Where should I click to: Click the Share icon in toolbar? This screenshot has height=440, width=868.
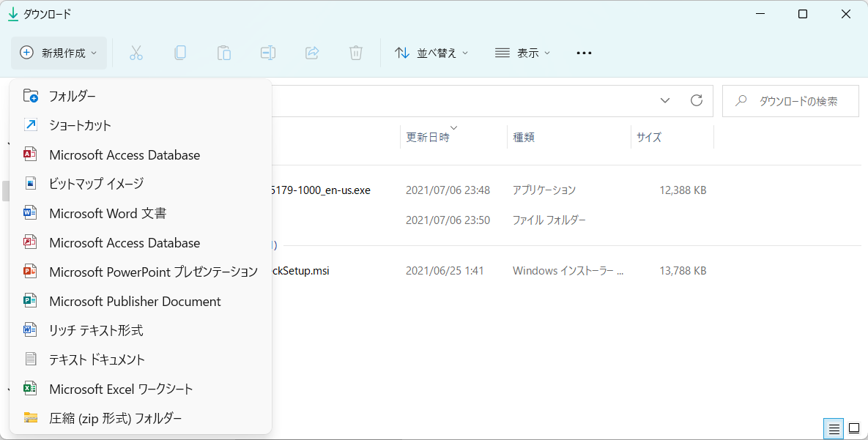(312, 53)
